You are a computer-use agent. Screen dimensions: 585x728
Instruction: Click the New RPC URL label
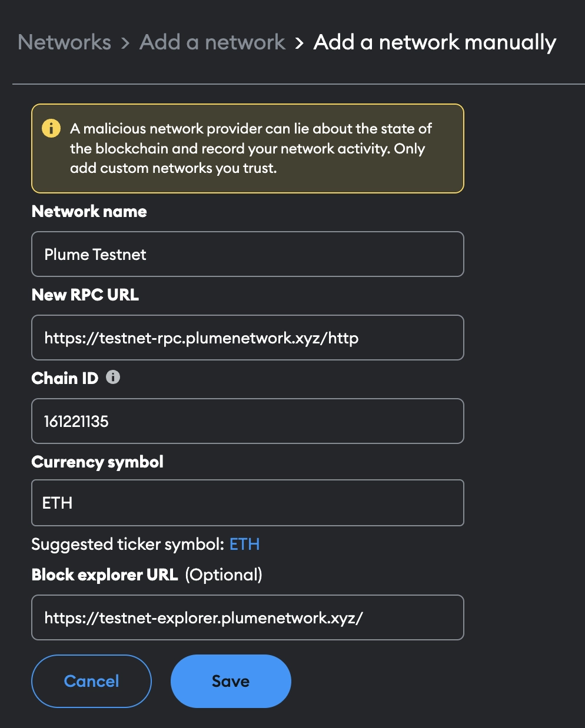[x=85, y=295]
